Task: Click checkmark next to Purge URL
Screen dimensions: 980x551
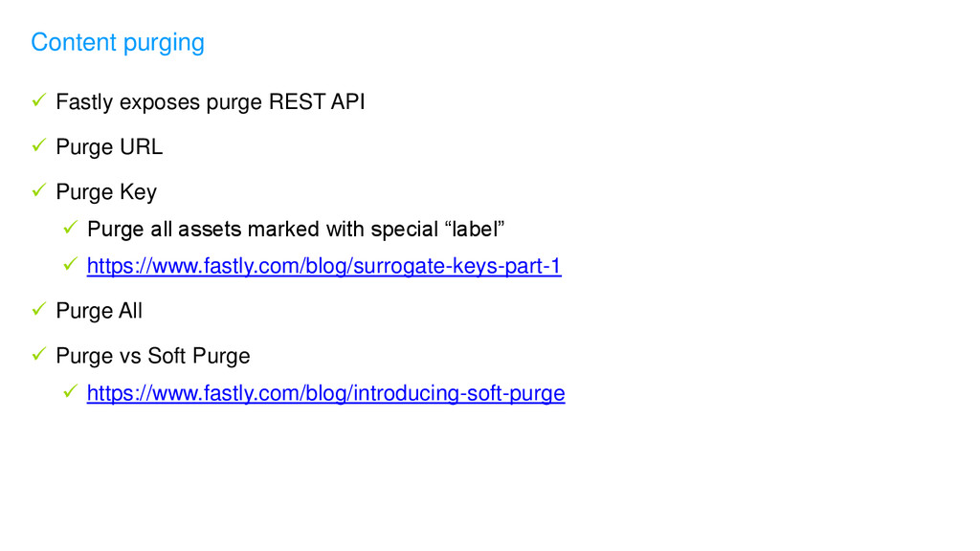Action: coord(38,145)
